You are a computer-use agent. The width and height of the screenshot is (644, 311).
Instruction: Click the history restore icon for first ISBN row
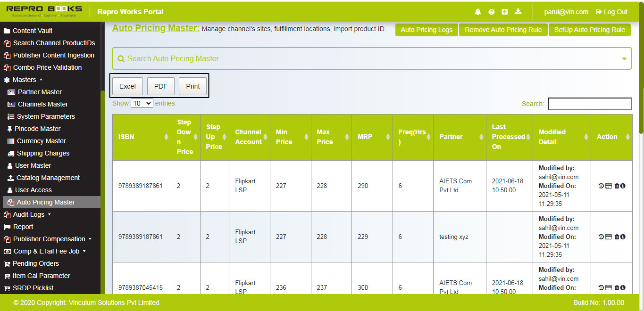600,186
